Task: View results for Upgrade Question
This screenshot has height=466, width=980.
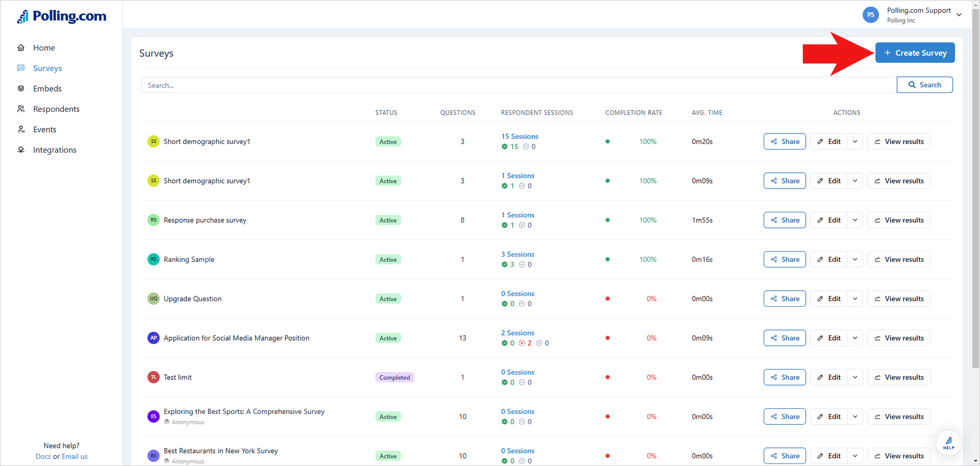Action: pos(899,298)
